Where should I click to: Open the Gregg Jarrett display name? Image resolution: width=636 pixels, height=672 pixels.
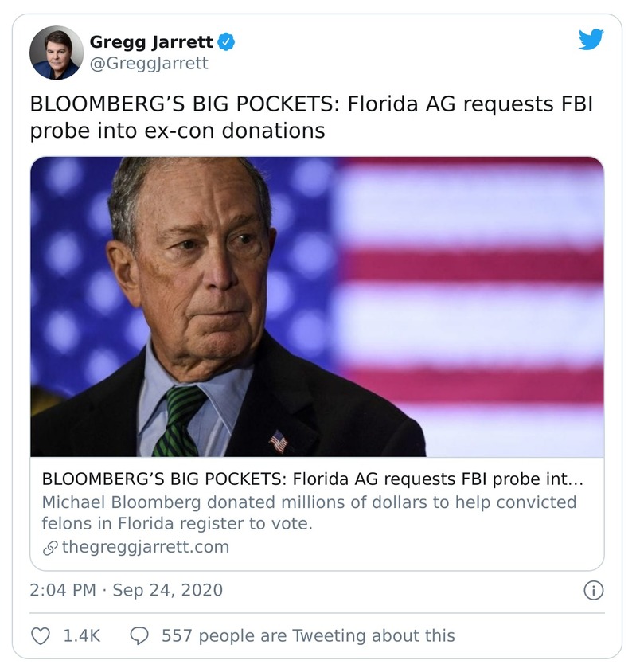[x=151, y=41]
